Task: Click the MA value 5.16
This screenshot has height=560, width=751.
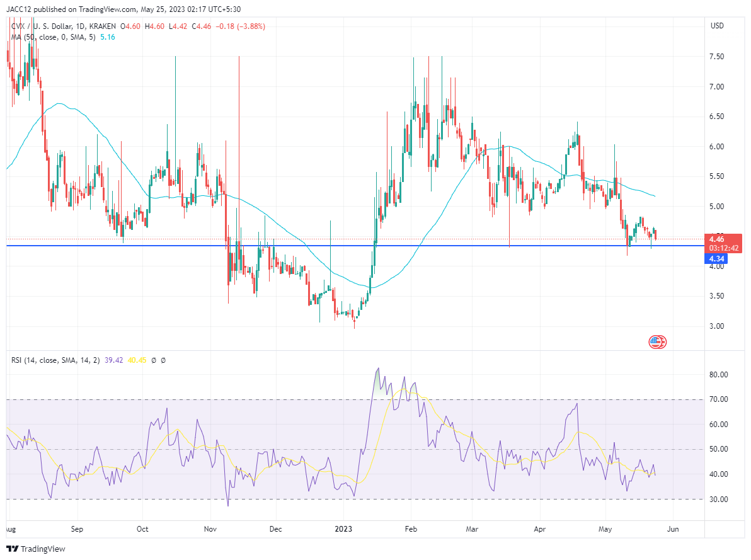Action: click(x=108, y=37)
